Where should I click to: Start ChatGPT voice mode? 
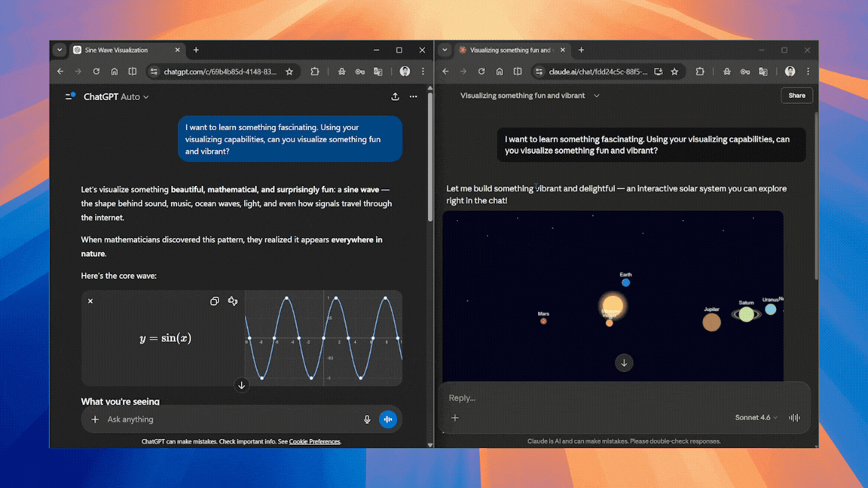pyautogui.click(x=388, y=419)
